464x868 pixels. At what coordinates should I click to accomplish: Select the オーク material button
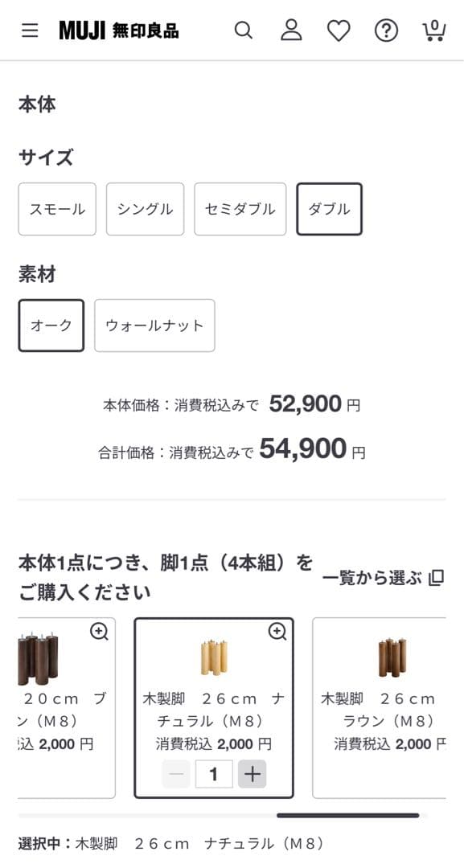point(51,325)
